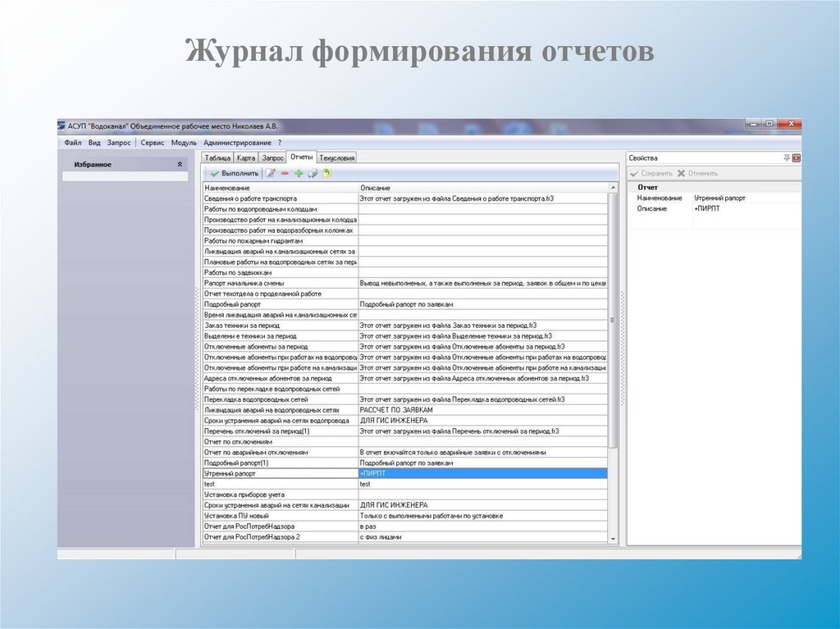Viewport: 840px width, 629px height.
Task: Switch to the Техусловия tab
Action: tap(337, 158)
